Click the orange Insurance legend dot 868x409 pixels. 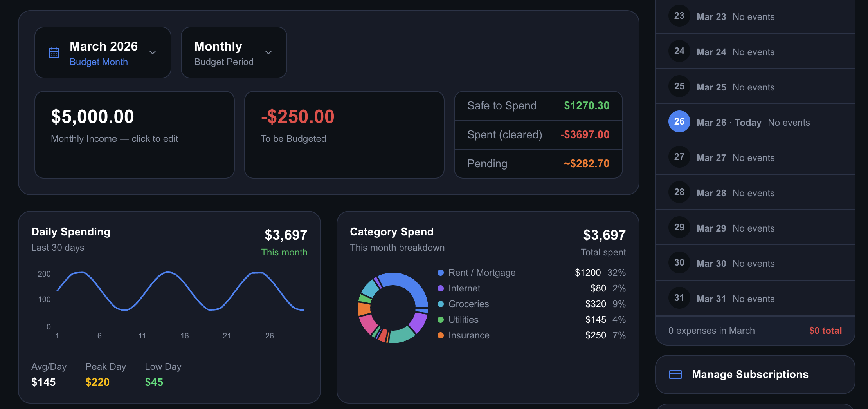pos(441,335)
